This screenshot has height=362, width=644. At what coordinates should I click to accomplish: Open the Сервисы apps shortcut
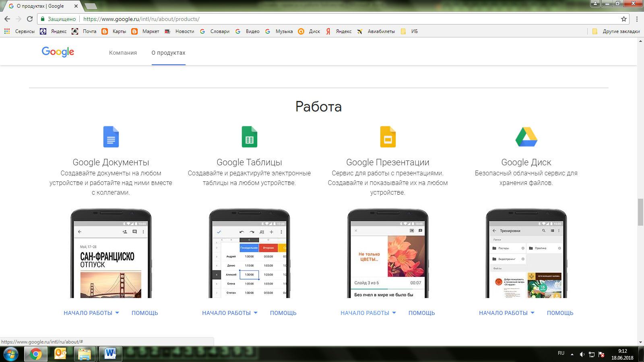click(x=19, y=31)
